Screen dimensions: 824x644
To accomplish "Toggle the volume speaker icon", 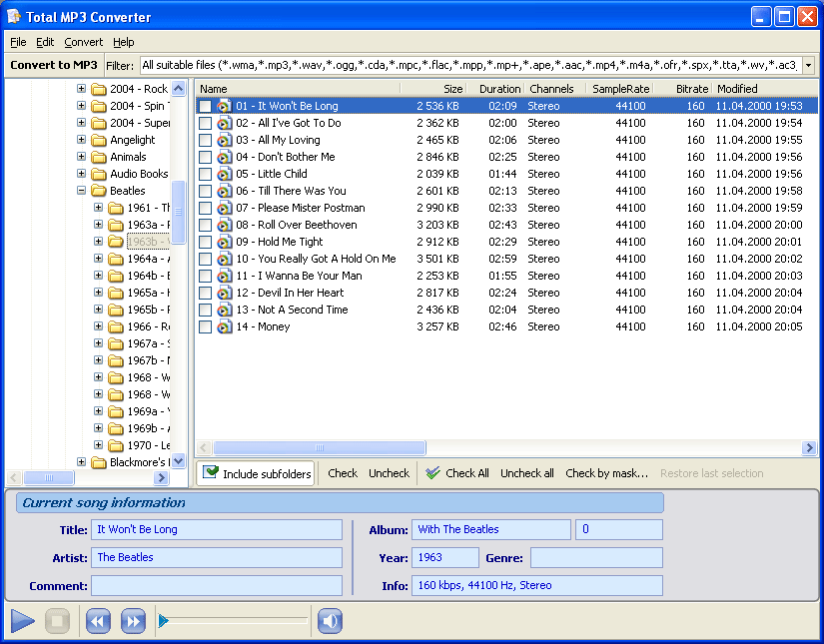I will coord(330,621).
